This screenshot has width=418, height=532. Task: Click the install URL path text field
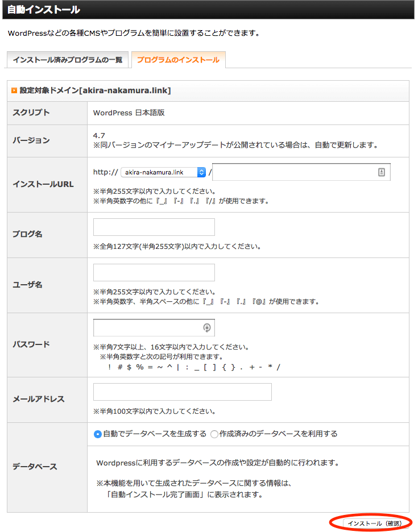point(293,172)
